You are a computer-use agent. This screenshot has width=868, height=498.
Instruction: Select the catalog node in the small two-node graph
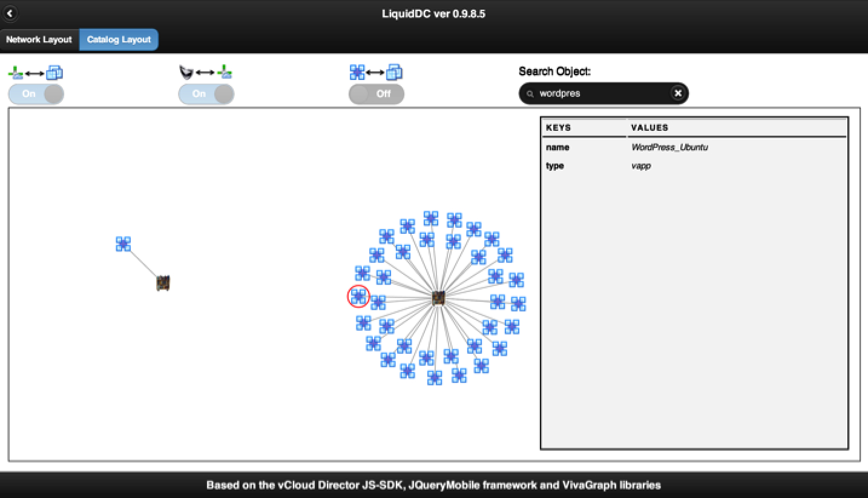click(x=163, y=283)
